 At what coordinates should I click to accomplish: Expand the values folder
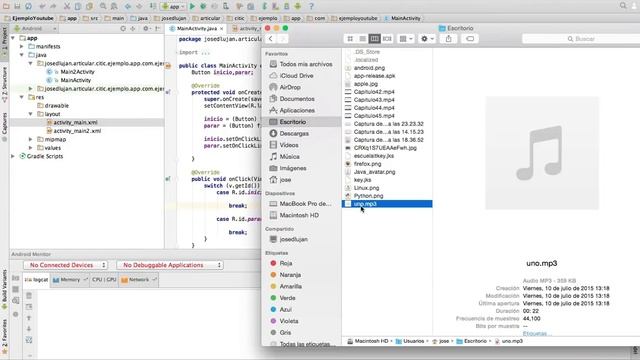point(31,148)
